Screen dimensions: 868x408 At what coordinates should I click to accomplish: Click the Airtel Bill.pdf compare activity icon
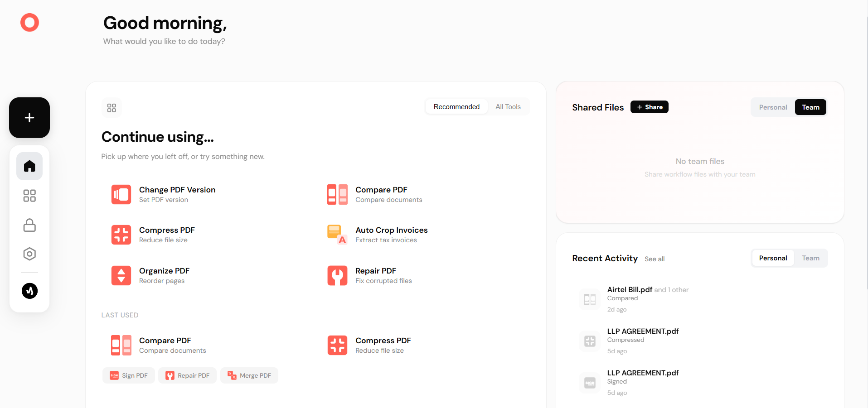(x=590, y=299)
